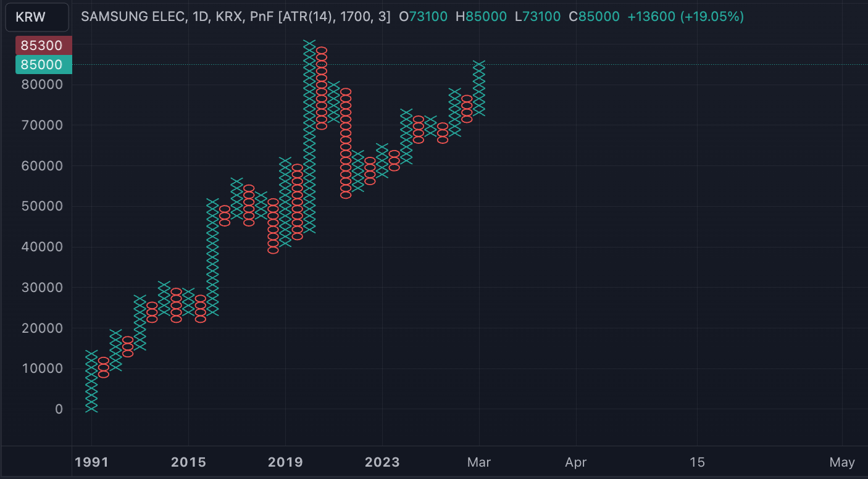Select the red 85300 price label
Image resolution: width=868 pixels, height=479 pixels.
[44, 46]
